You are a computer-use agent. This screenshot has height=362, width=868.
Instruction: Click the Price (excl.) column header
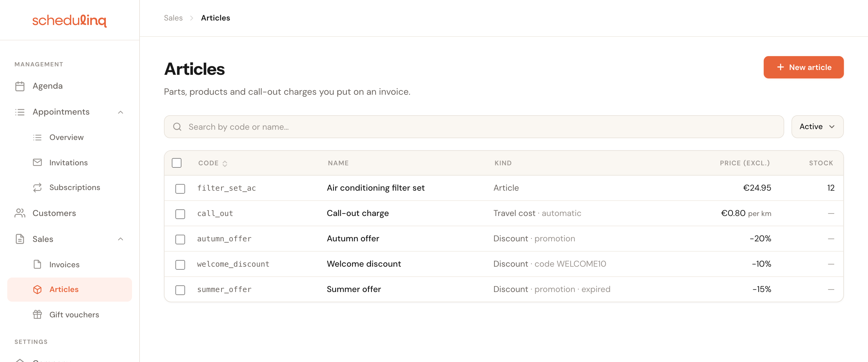point(745,163)
